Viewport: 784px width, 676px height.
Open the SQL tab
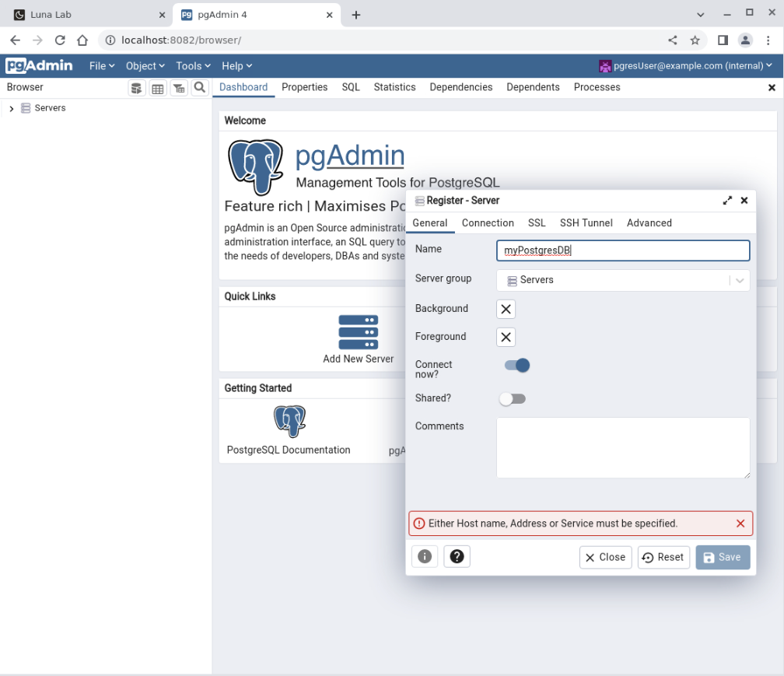click(x=351, y=87)
